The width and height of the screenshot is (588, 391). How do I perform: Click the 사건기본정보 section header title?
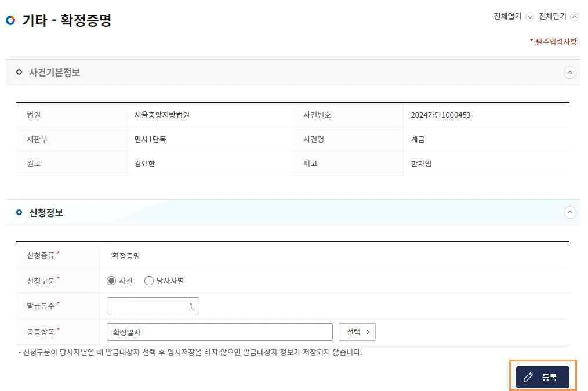[55, 72]
